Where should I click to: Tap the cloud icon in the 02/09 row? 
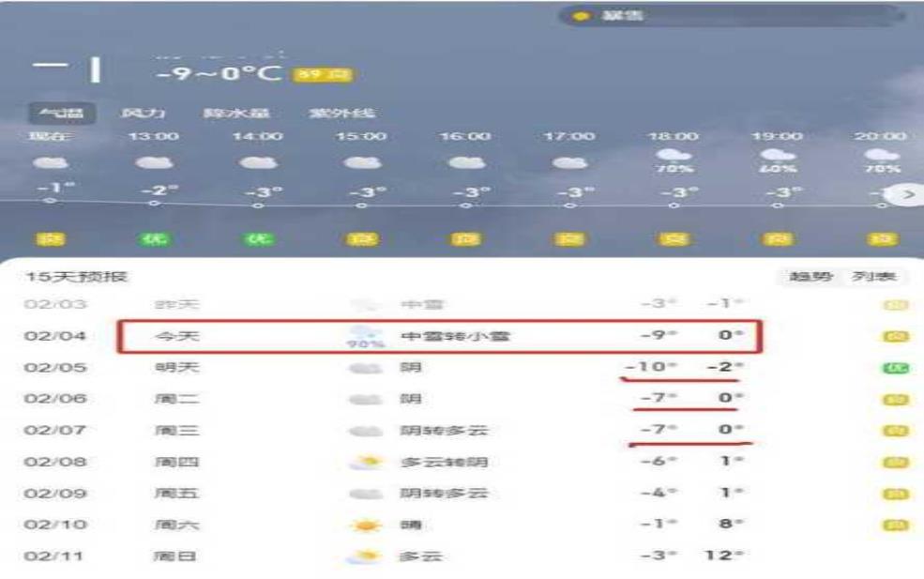click(366, 494)
